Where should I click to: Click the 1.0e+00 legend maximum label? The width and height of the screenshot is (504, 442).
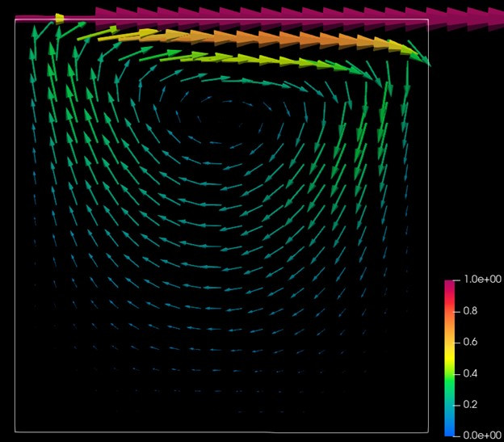[480, 280]
